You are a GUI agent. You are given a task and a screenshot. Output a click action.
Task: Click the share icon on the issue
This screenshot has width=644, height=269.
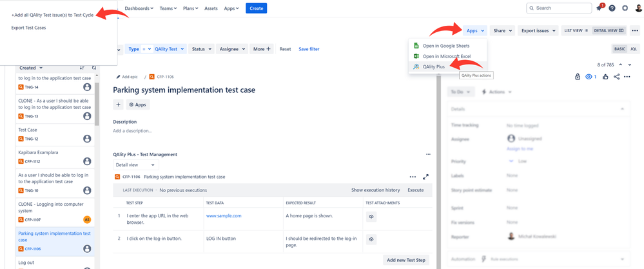[616, 77]
